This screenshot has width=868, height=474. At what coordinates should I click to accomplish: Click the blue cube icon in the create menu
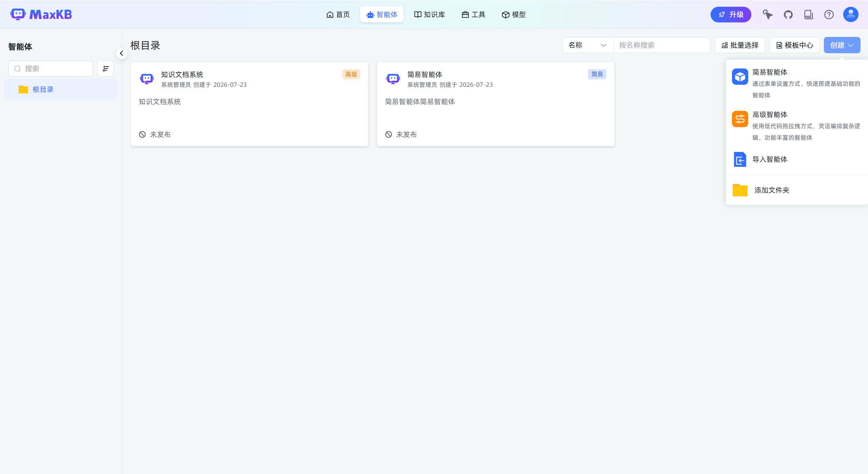click(740, 77)
